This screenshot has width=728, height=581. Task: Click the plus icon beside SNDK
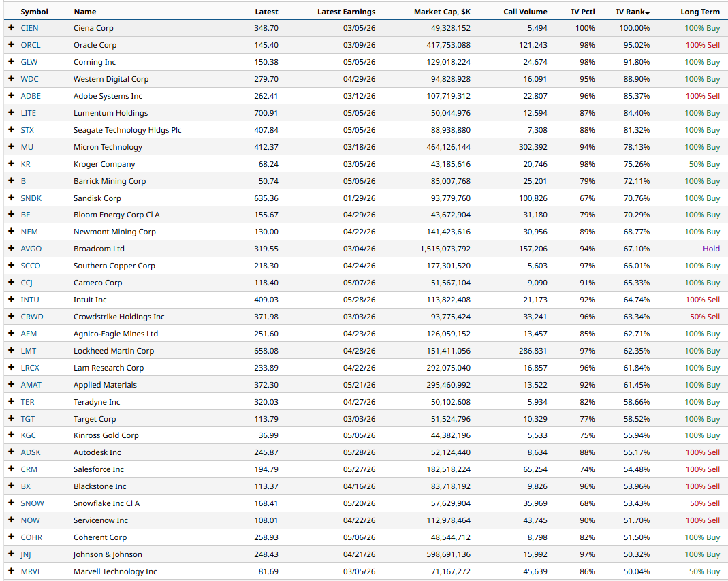click(x=12, y=198)
